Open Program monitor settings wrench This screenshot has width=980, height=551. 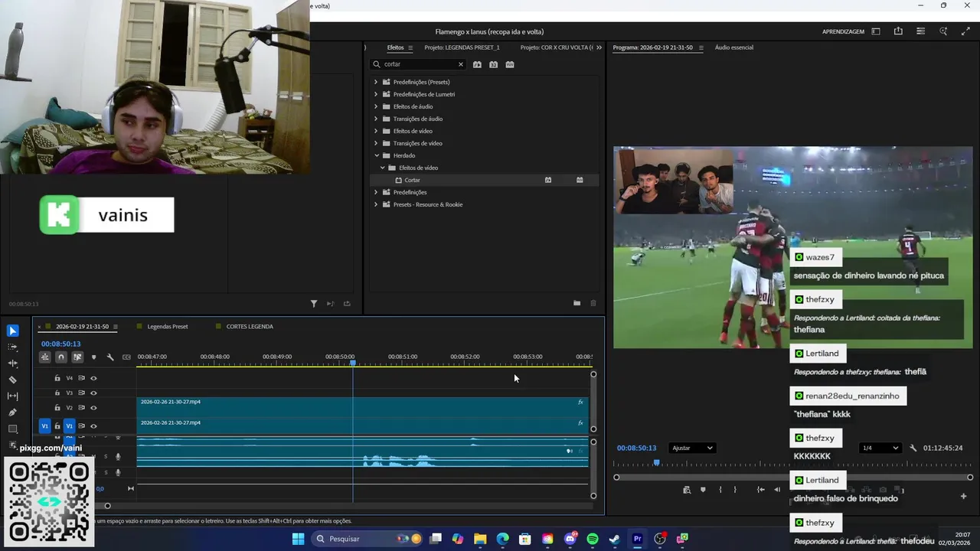[x=913, y=448]
